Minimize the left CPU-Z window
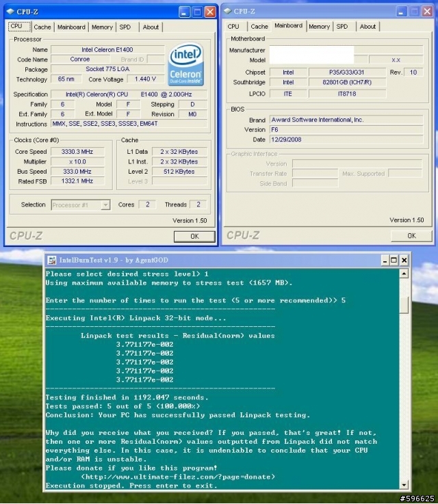The height and width of the screenshot is (504, 438). pyautogui.click(x=184, y=12)
